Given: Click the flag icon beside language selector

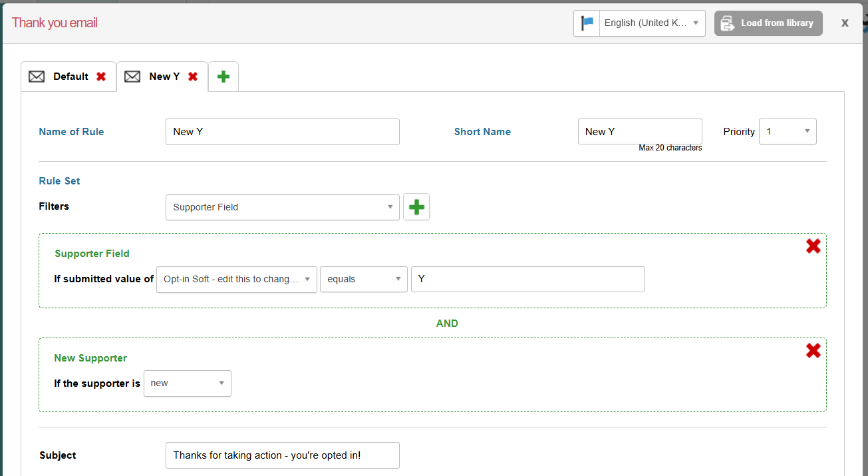Looking at the screenshot, I should (587, 23).
